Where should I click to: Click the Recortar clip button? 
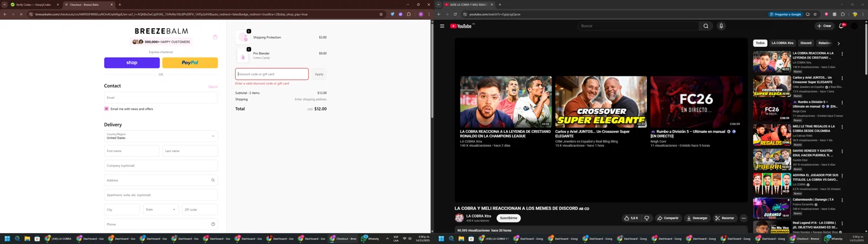coord(724,218)
